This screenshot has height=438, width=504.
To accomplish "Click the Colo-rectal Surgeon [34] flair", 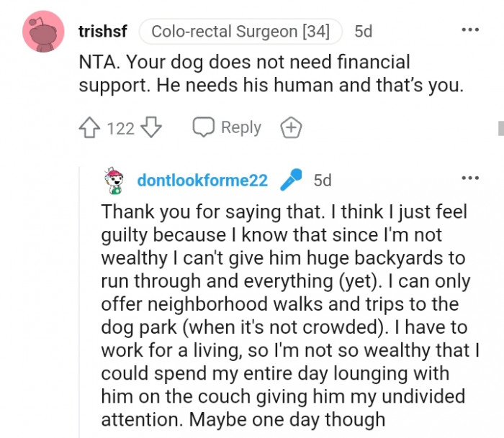I will [x=240, y=31].
